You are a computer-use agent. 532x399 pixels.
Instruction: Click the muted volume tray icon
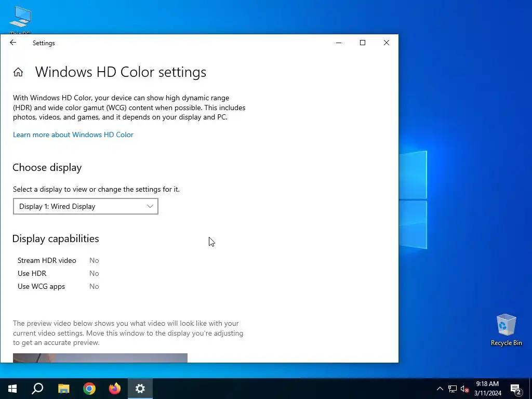pos(464,389)
